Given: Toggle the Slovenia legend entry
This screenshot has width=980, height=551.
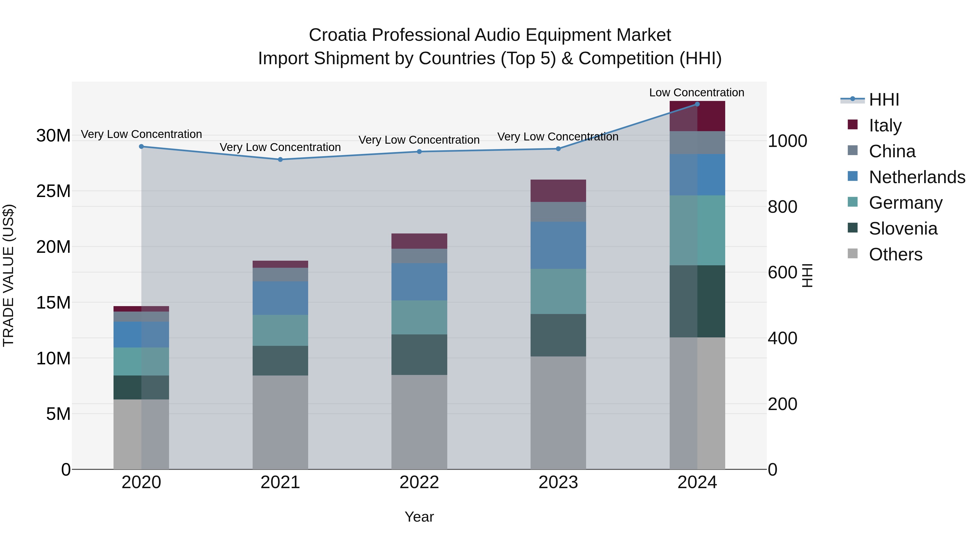Looking at the screenshot, I should tap(893, 228).
